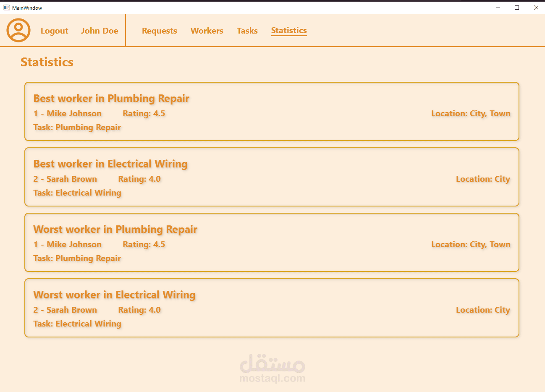Click 'Location: City' in Best Electrical card

[483, 179]
